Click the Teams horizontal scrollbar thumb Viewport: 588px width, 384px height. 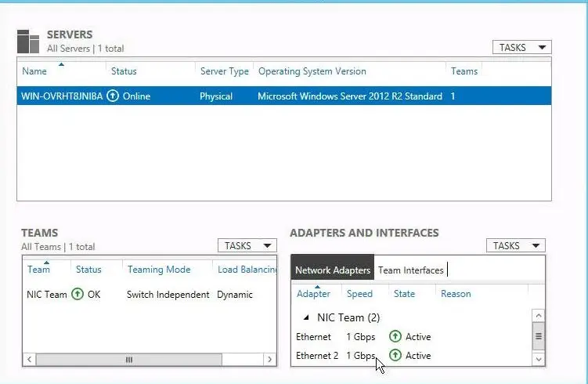pos(129,360)
